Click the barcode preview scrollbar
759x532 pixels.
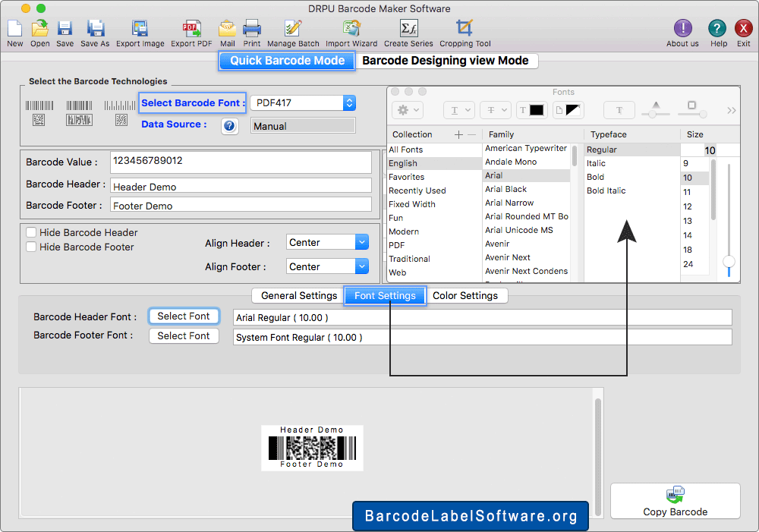point(598,457)
